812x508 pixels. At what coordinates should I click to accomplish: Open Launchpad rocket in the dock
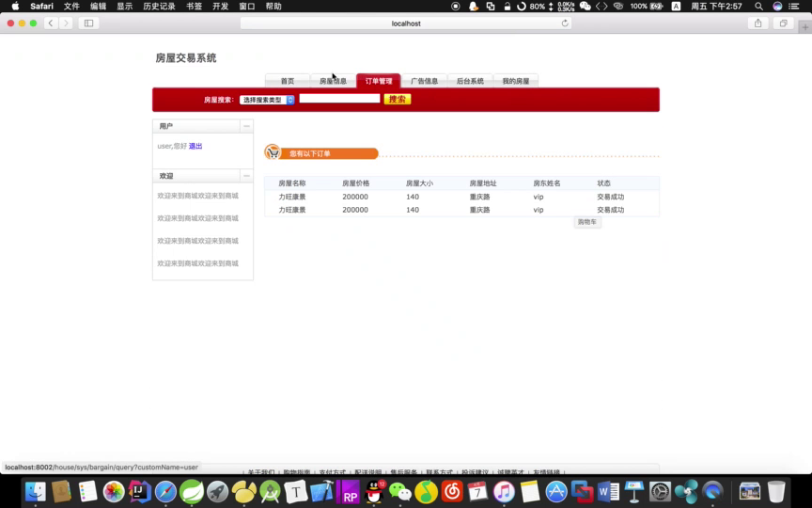pyautogui.click(x=217, y=491)
